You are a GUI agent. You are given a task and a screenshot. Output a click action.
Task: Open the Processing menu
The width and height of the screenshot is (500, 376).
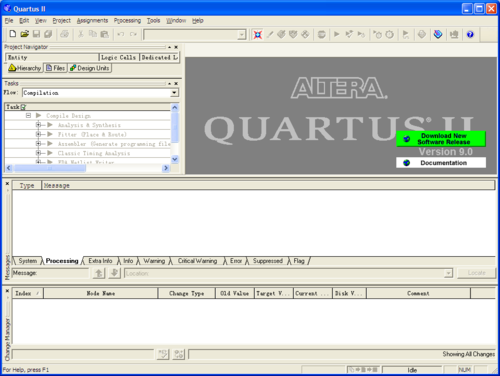click(x=127, y=21)
